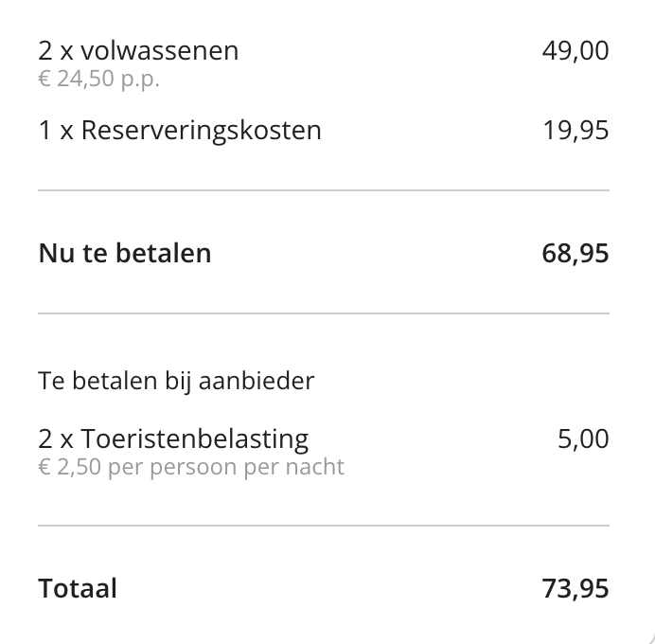
Task: Click the divider line above "Totaal"
Action: [324, 526]
